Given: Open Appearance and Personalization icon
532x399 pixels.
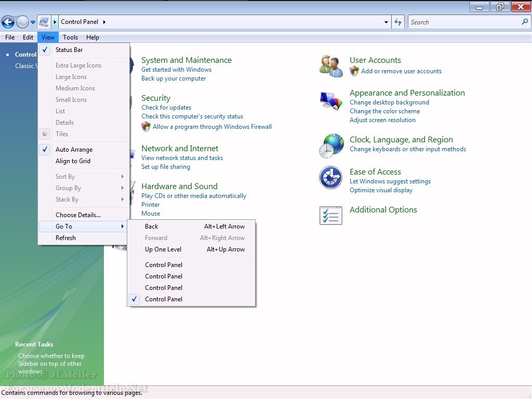Looking at the screenshot, I should [331, 100].
